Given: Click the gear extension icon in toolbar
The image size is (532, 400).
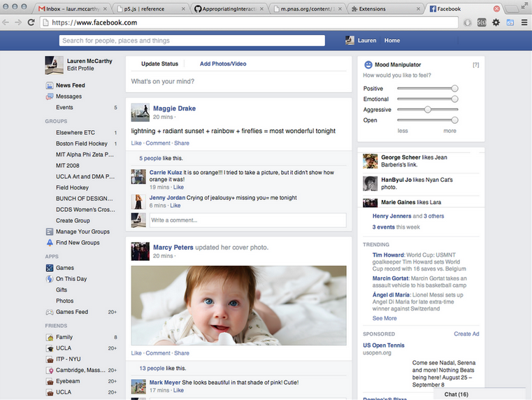Looking at the screenshot, I should pyautogui.click(x=496, y=22).
